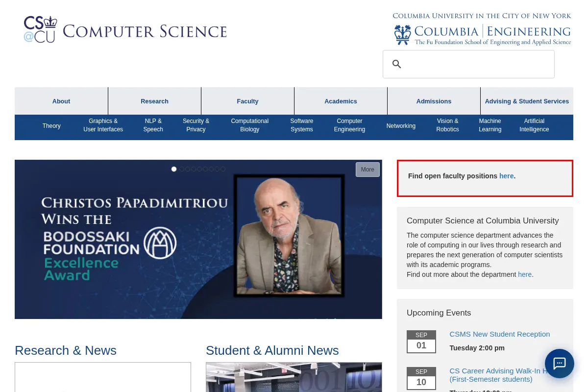Open CSMS New Student Reception event
Image resolution: width=588 pixels, height=392 pixels.
500,334
